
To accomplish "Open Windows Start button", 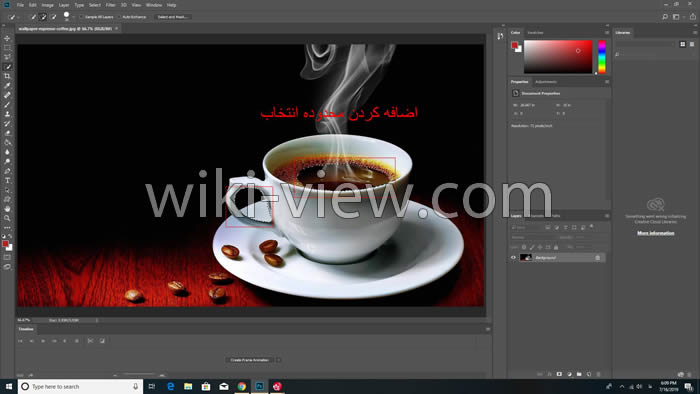I will tap(8, 386).
